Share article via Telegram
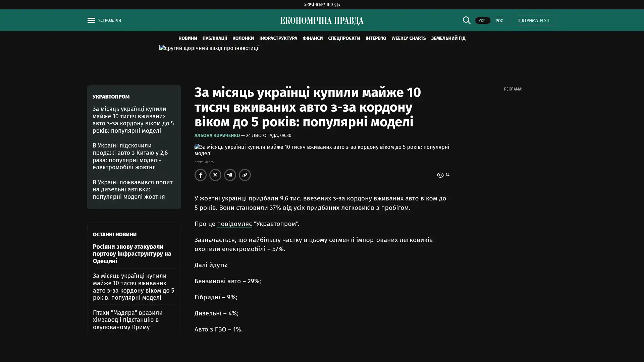This screenshot has width=644, height=362. 230,175
